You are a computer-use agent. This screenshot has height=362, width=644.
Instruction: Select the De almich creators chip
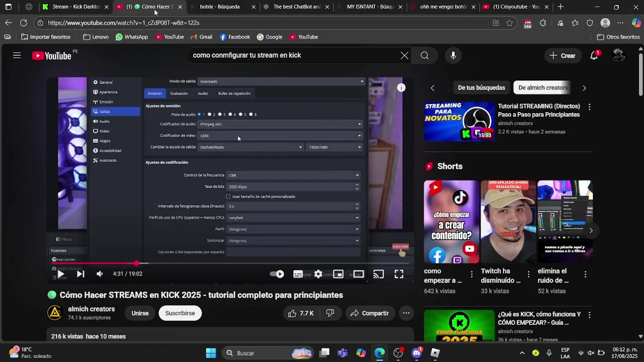pyautogui.click(x=543, y=87)
